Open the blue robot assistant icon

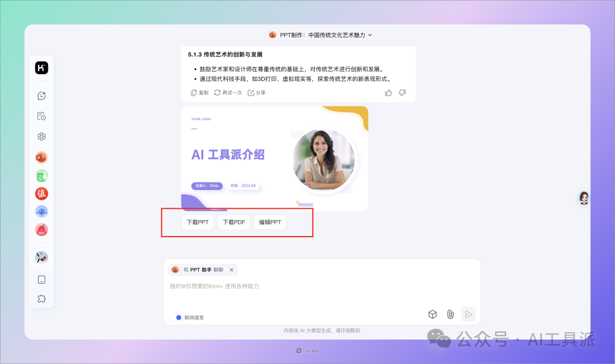click(x=42, y=212)
